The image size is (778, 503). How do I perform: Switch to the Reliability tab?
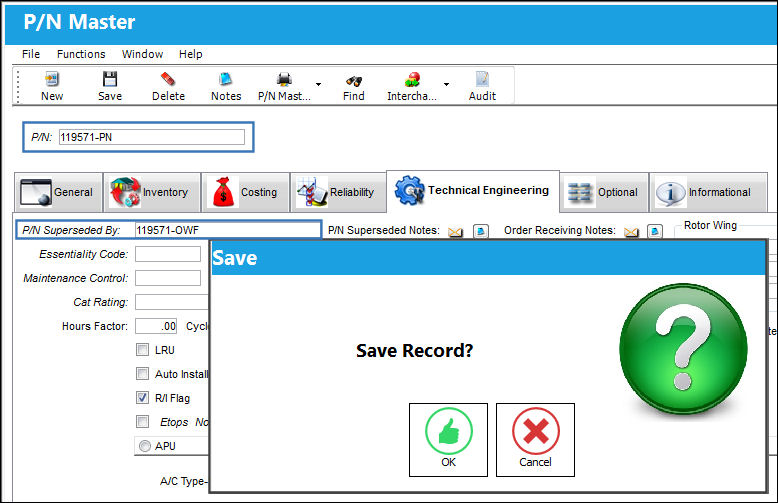[338, 192]
